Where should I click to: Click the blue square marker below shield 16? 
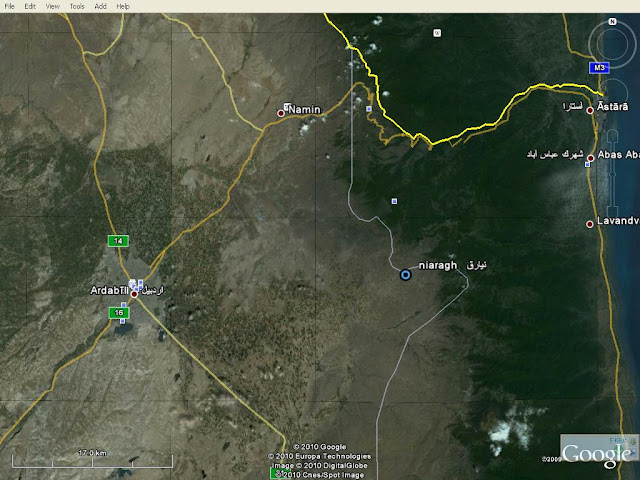pyautogui.click(x=122, y=322)
